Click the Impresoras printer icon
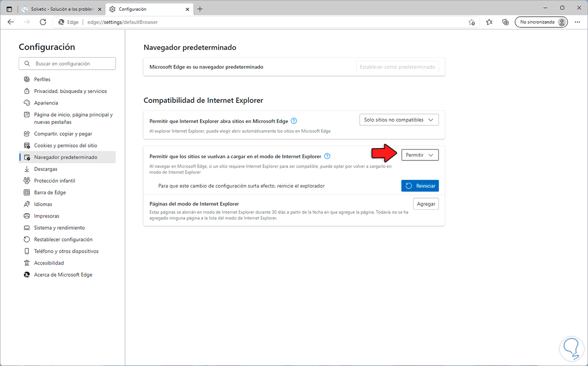588x366 pixels. pos(27,216)
